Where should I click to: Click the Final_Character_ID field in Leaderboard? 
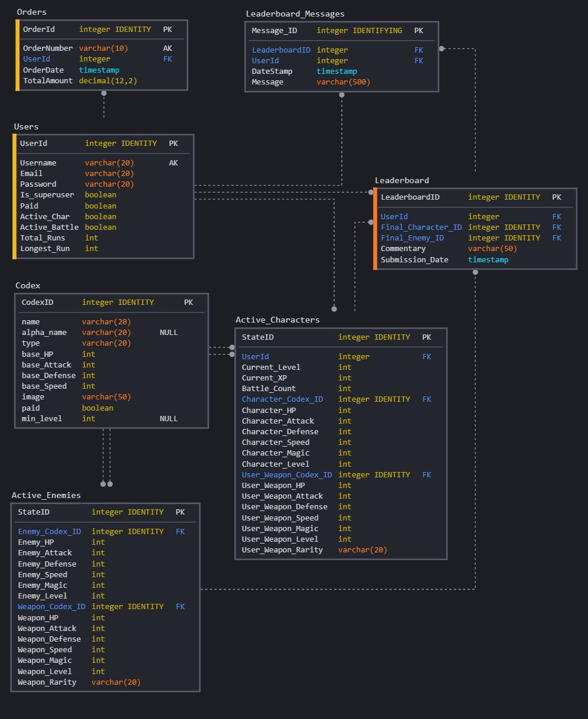click(x=421, y=227)
